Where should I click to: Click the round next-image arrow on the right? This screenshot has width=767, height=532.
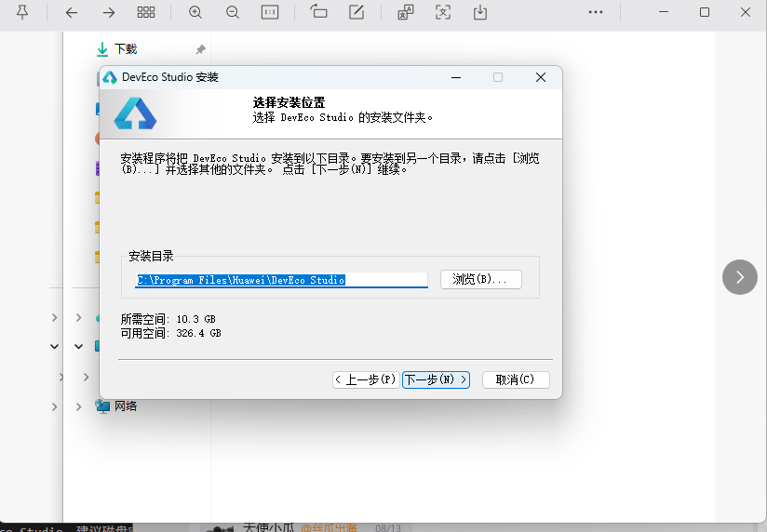click(740, 277)
